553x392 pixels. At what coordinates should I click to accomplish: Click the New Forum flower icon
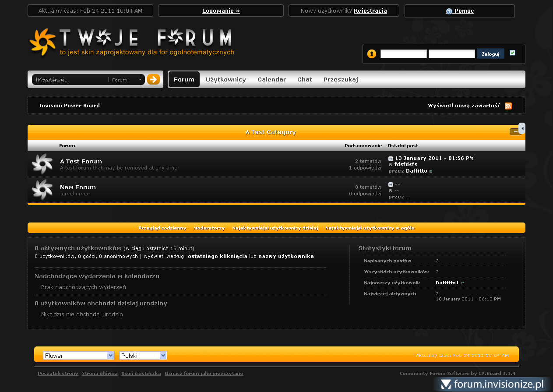[42, 190]
